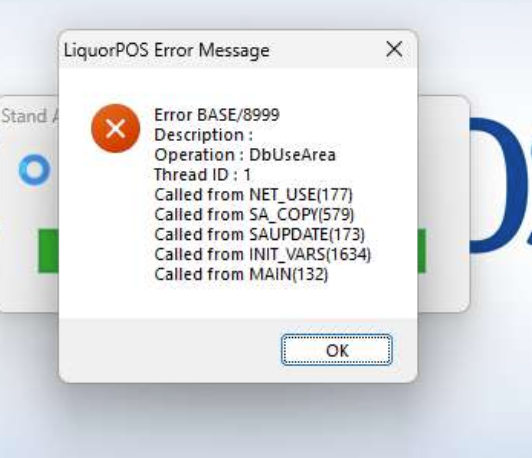Click the Stand A window title
The image size is (532, 458).
click(29, 116)
